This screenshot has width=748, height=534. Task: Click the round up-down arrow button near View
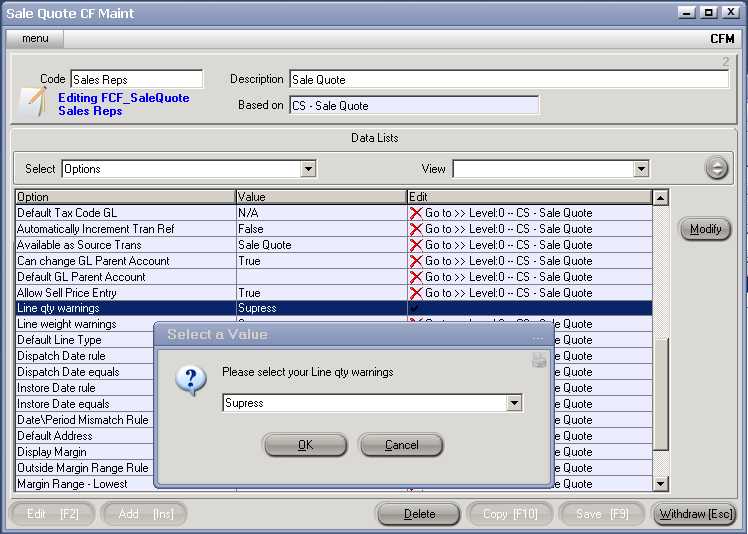click(716, 168)
